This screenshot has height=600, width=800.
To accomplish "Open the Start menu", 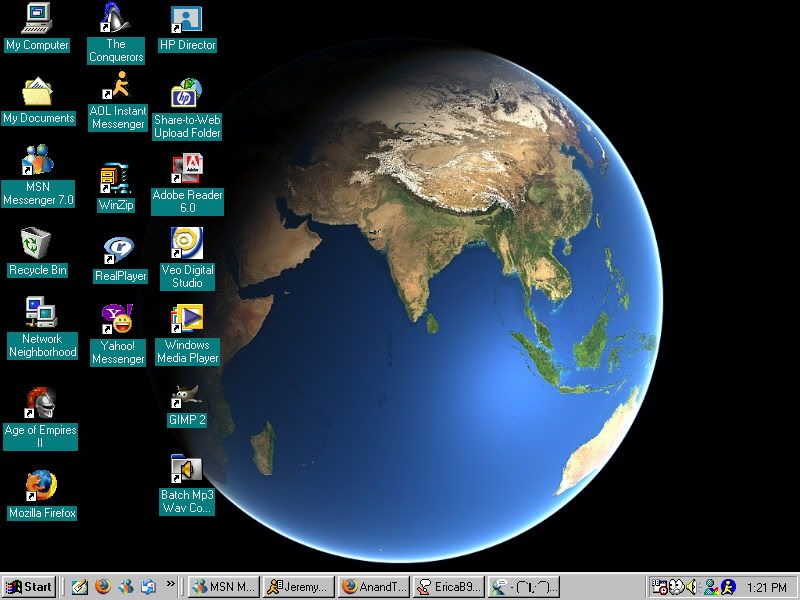I will click(29, 587).
